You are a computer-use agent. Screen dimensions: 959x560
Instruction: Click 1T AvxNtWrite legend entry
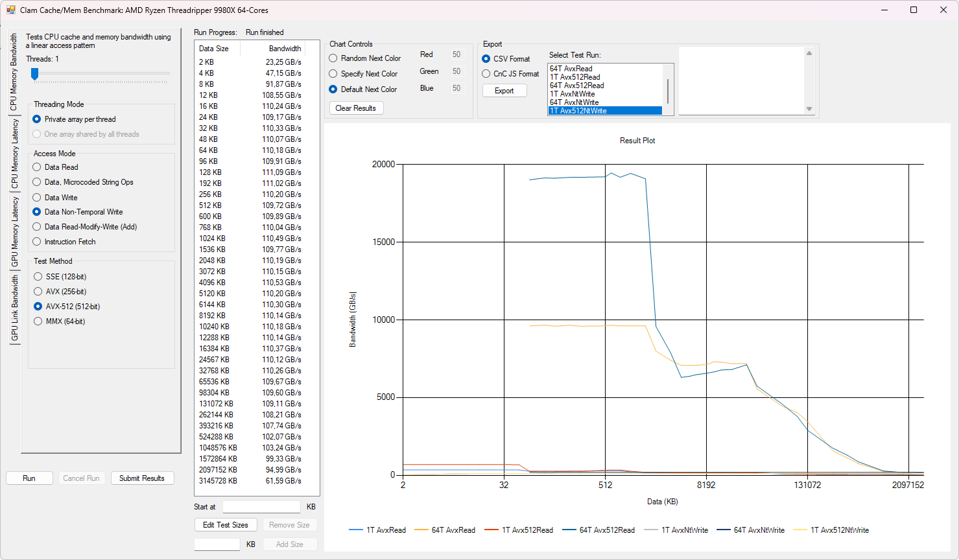(x=676, y=530)
